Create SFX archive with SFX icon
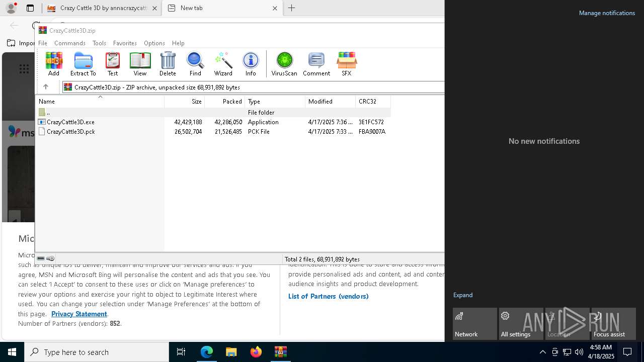644x362 pixels. pyautogui.click(x=347, y=64)
